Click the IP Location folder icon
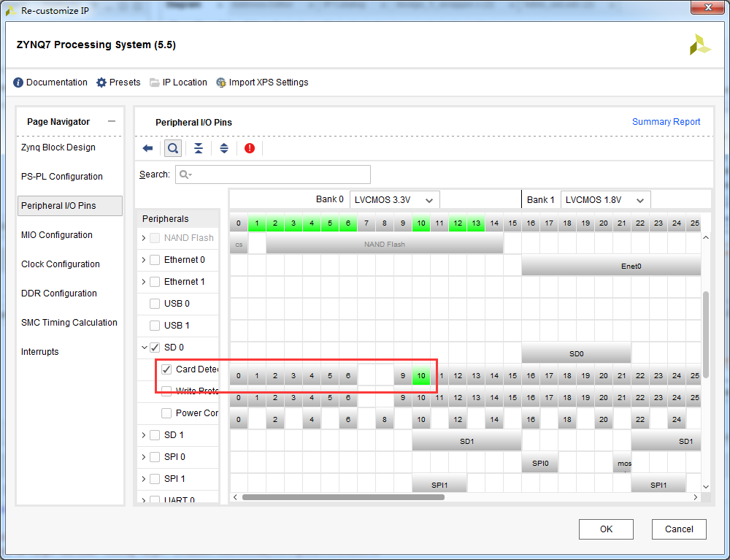 click(x=154, y=83)
